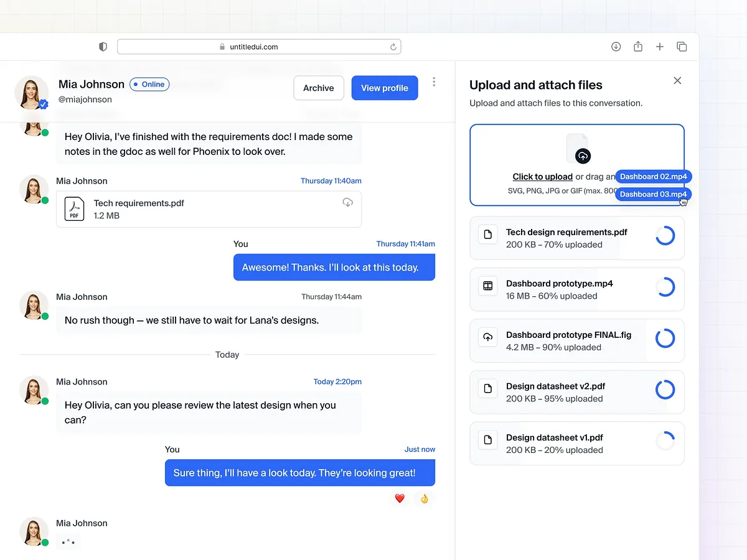
Task: Click the red heart reaction
Action: click(400, 498)
